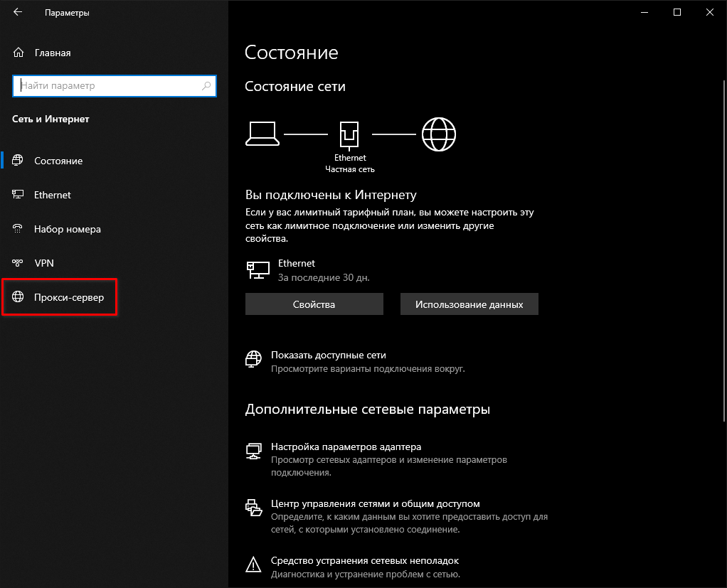This screenshot has width=727, height=588.
Task: Click the dial-up icon beside Набор номера
Action: pos(18,228)
